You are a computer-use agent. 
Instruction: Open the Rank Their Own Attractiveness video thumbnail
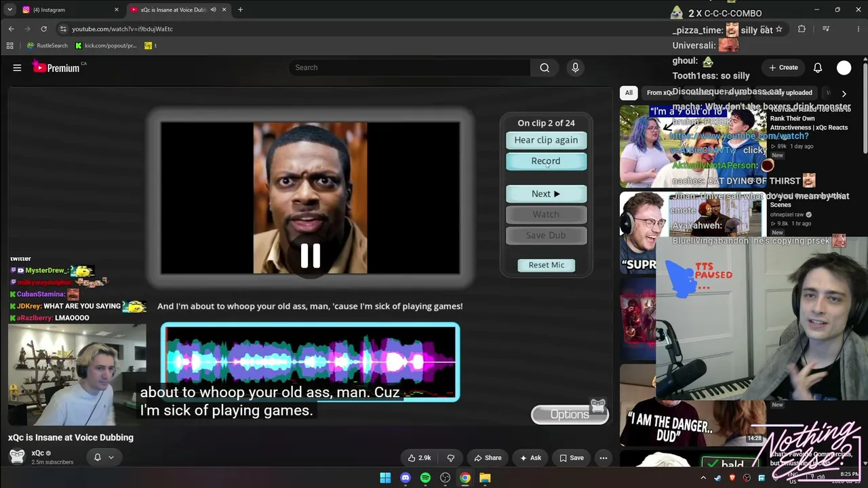(x=693, y=146)
